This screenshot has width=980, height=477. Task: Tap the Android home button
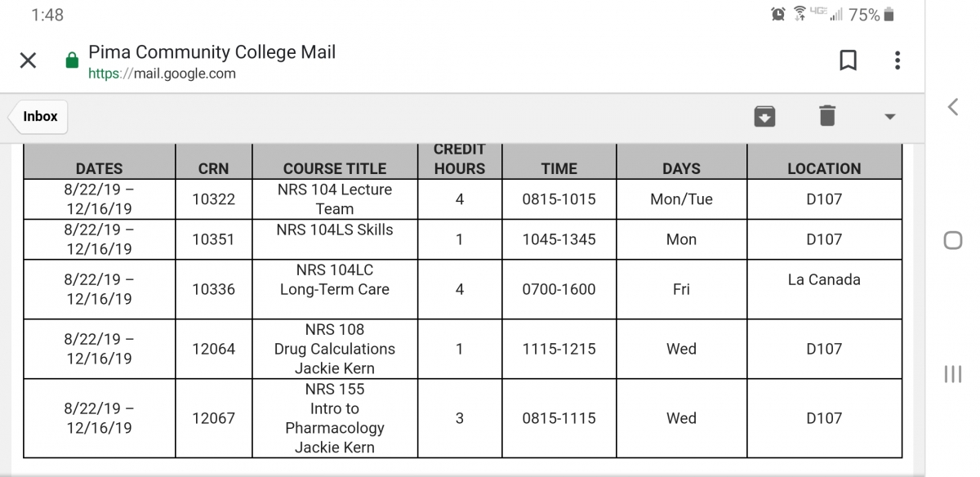pos(952,240)
